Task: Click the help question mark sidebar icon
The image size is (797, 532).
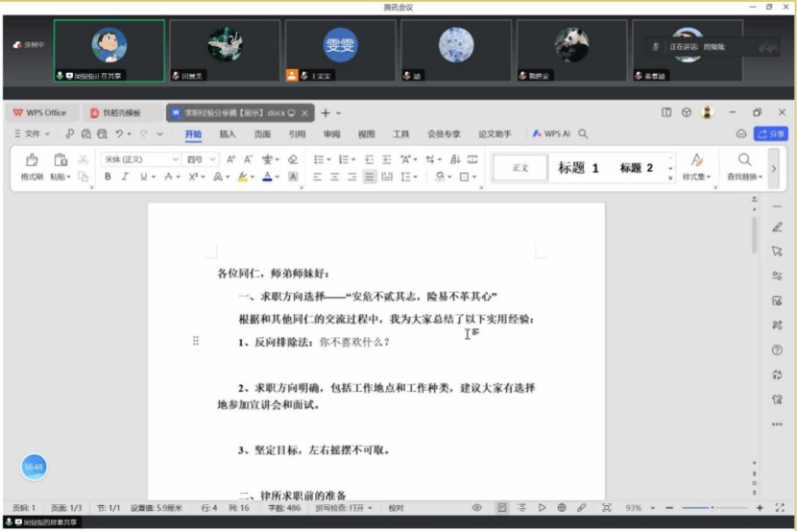Action: [777, 351]
